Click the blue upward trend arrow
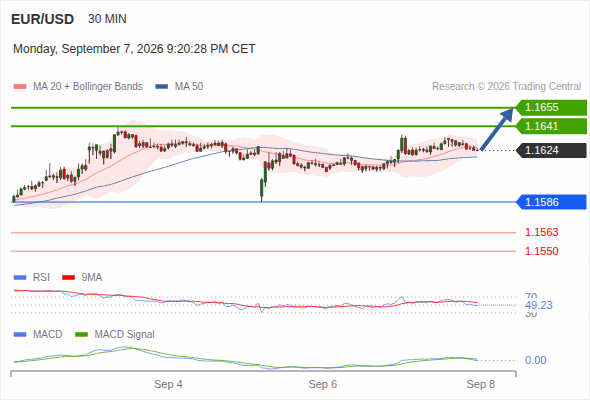590x400 pixels. pyautogui.click(x=496, y=129)
